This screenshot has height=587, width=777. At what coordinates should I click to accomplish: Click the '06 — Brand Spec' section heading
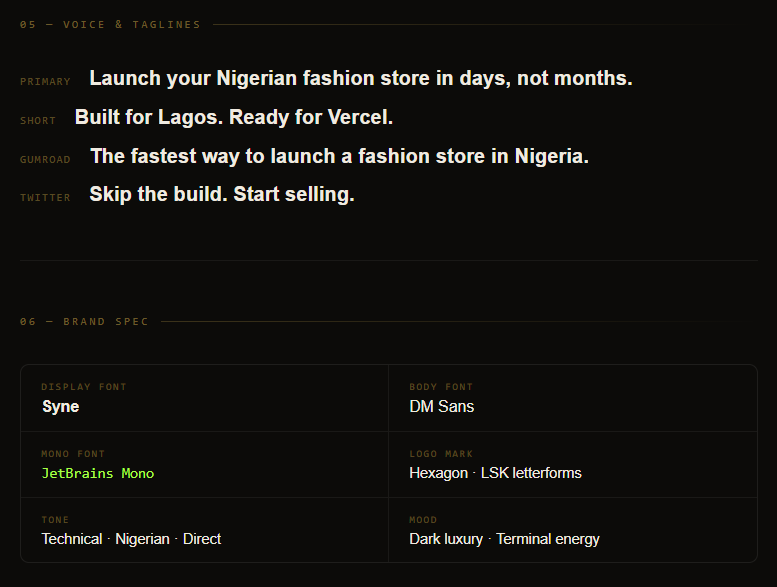84,321
